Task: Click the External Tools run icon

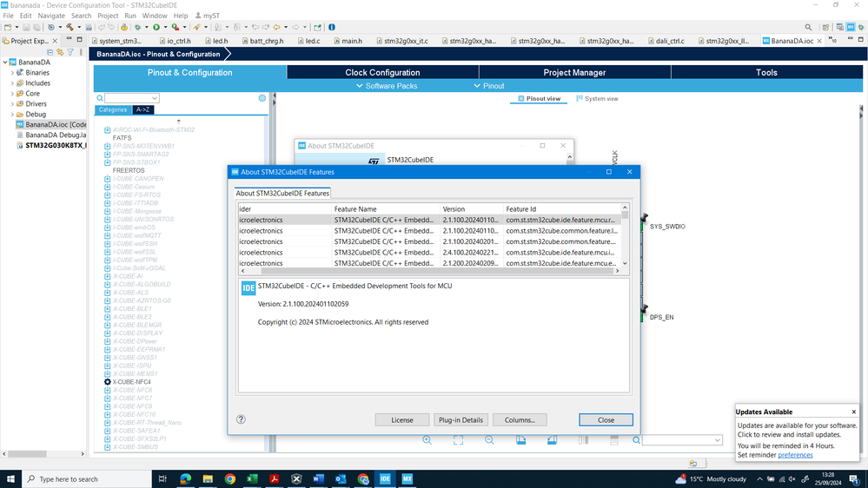Action: tap(176, 27)
